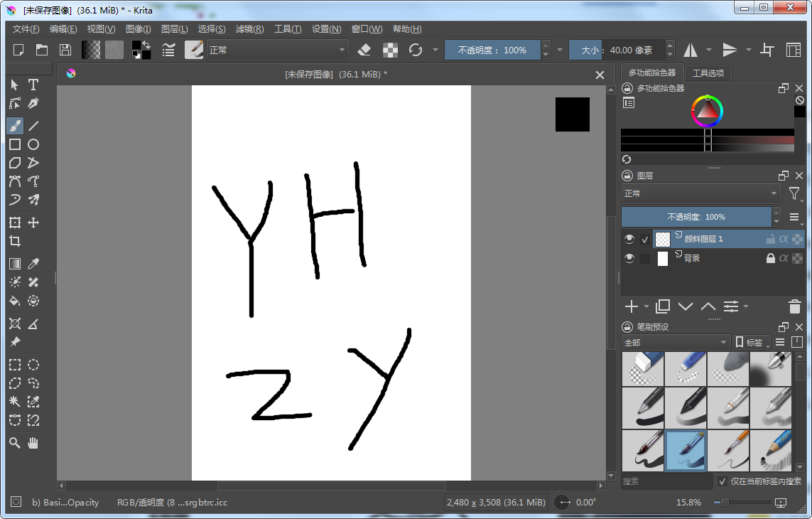Select the Crop tool
This screenshot has height=519, width=812.
click(x=14, y=241)
